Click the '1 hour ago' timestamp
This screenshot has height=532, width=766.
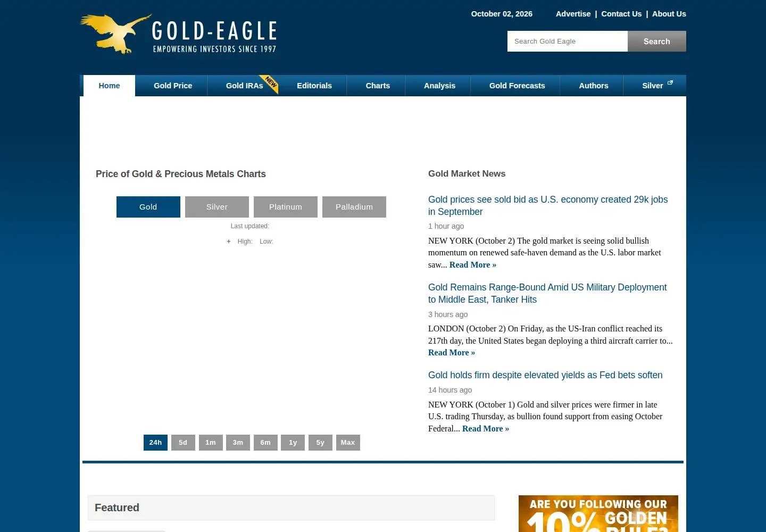coord(446,226)
